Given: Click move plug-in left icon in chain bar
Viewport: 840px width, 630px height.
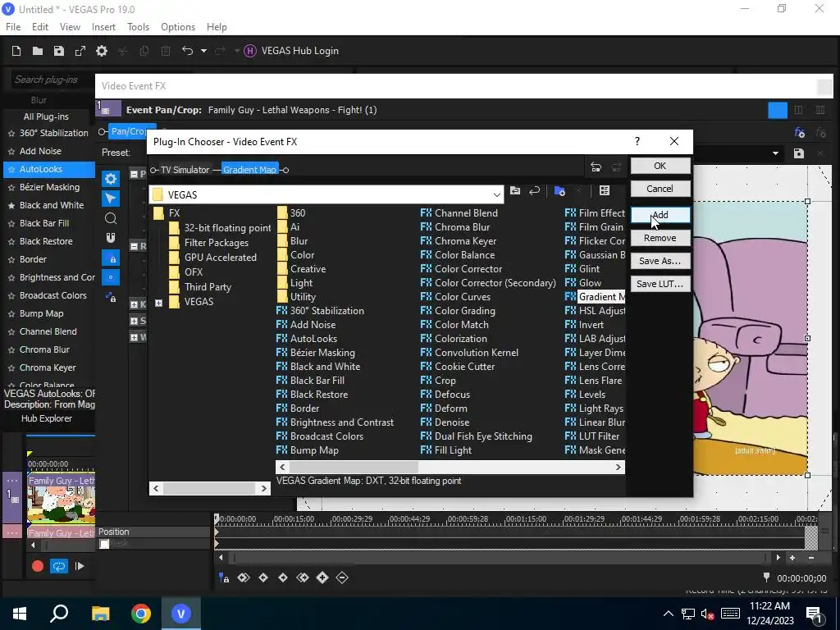Looking at the screenshot, I should 596,167.
